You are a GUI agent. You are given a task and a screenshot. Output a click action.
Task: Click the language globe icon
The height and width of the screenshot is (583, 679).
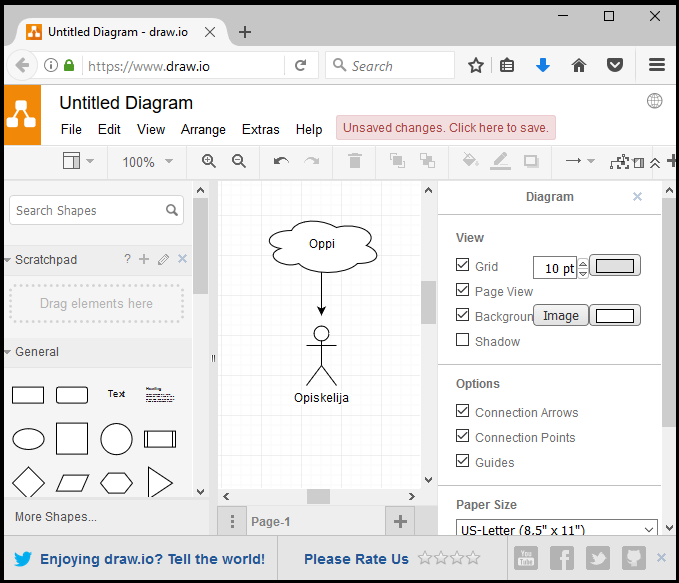click(655, 101)
